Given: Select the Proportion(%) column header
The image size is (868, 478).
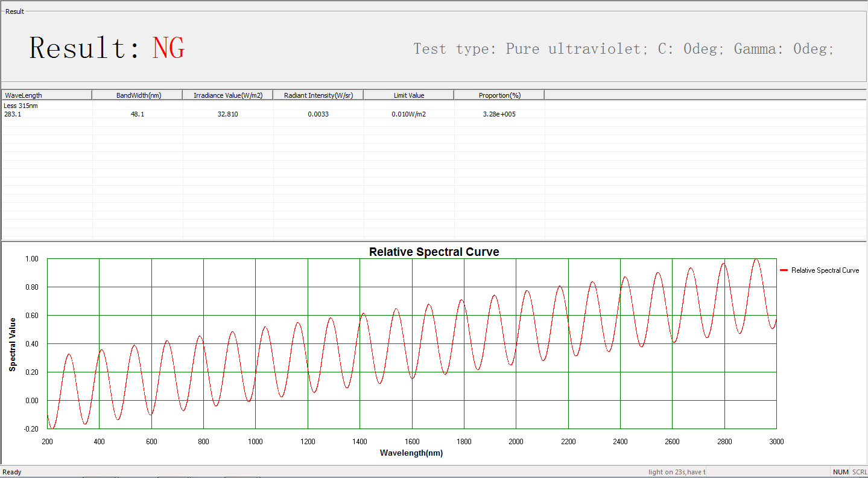Looking at the screenshot, I should [499, 95].
